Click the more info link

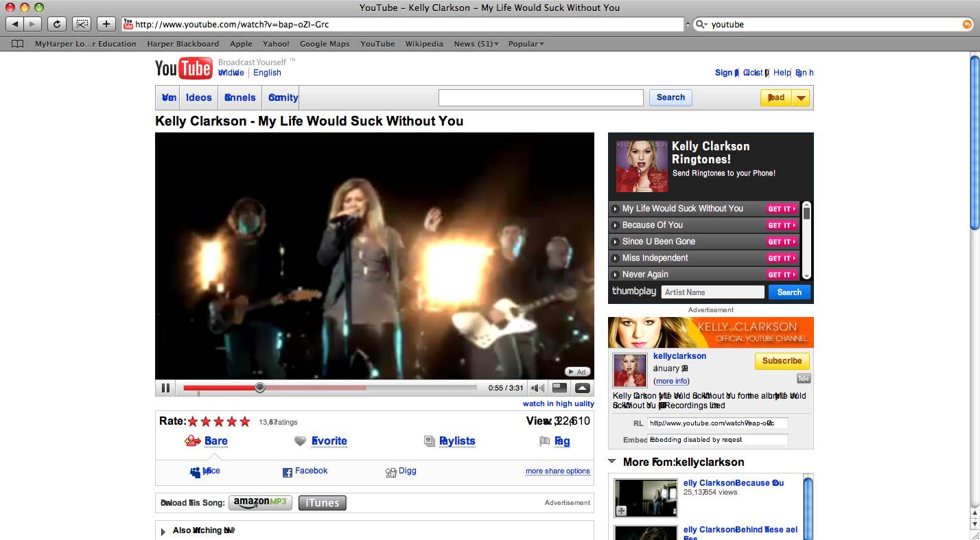[672, 381]
